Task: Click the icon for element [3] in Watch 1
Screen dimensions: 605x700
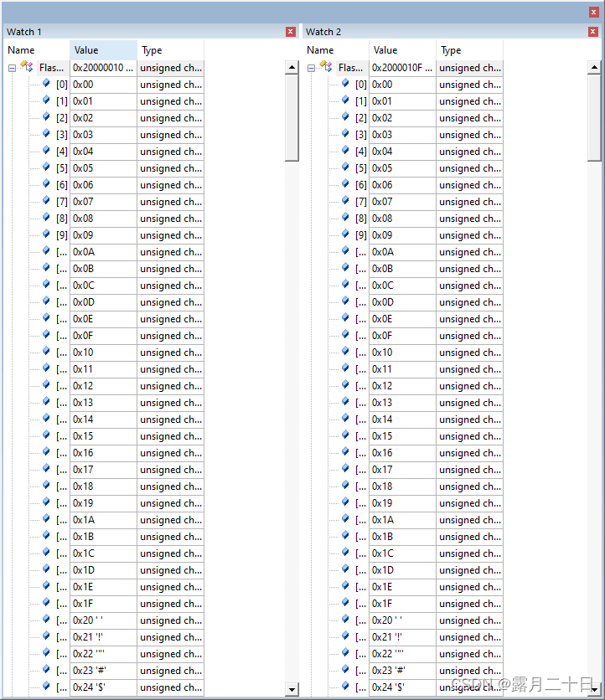Action: click(46, 133)
